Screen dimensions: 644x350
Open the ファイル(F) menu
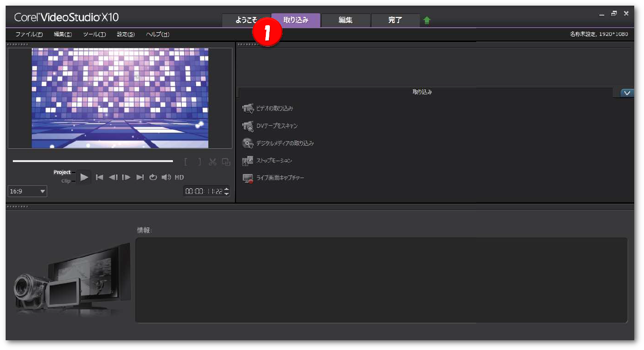29,34
